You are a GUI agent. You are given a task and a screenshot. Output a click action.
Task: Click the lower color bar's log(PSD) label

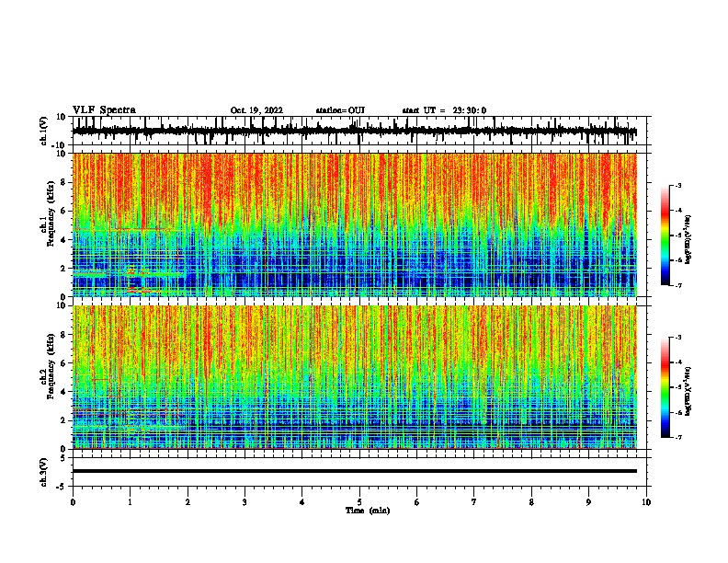click(x=688, y=392)
